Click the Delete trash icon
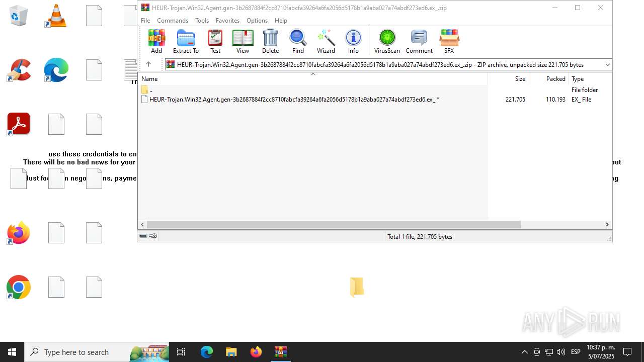644x362 pixels. click(x=270, y=41)
